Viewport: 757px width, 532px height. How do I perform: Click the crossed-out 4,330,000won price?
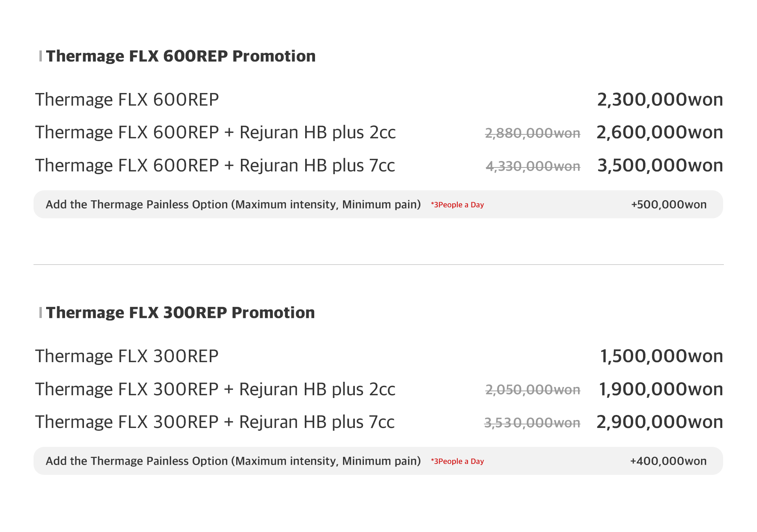coord(533,166)
